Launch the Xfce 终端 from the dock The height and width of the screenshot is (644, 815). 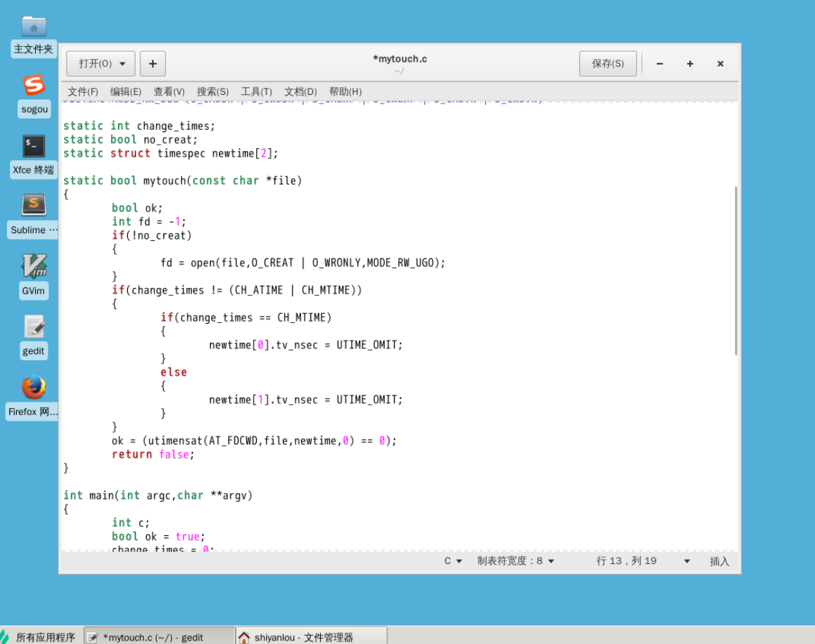pyautogui.click(x=33, y=147)
